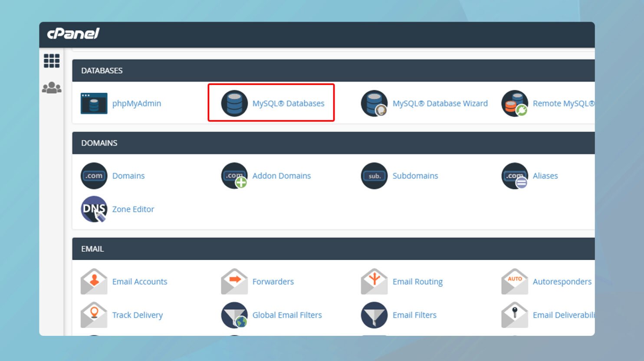Click the apps grid icon in sidebar
Screen dimensions: 644x361
click(x=51, y=61)
